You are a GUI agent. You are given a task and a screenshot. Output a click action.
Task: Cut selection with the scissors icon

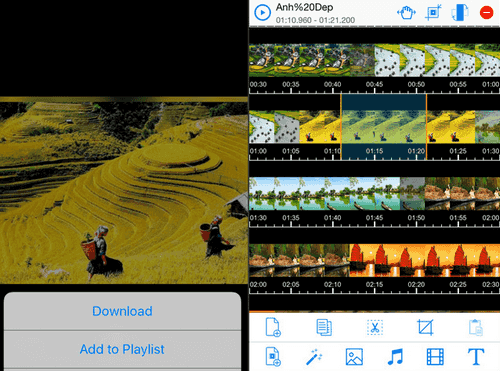tap(375, 327)
